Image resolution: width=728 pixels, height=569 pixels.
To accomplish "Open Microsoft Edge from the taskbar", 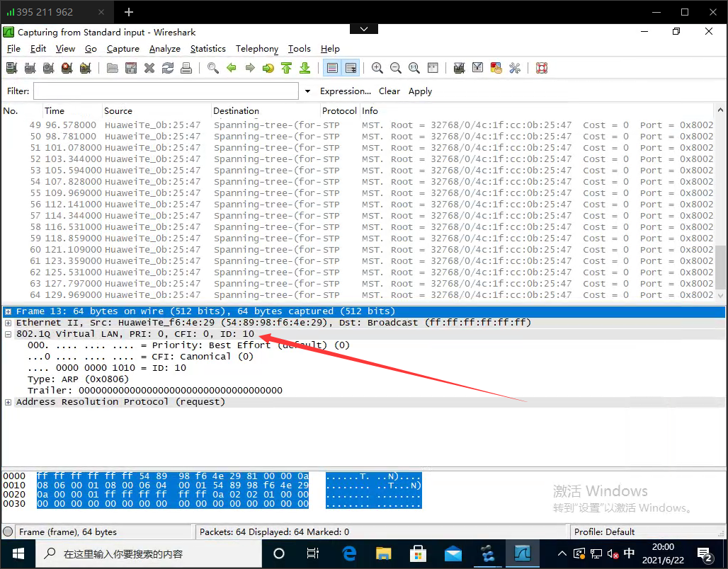I will click(x=348, y=553).
